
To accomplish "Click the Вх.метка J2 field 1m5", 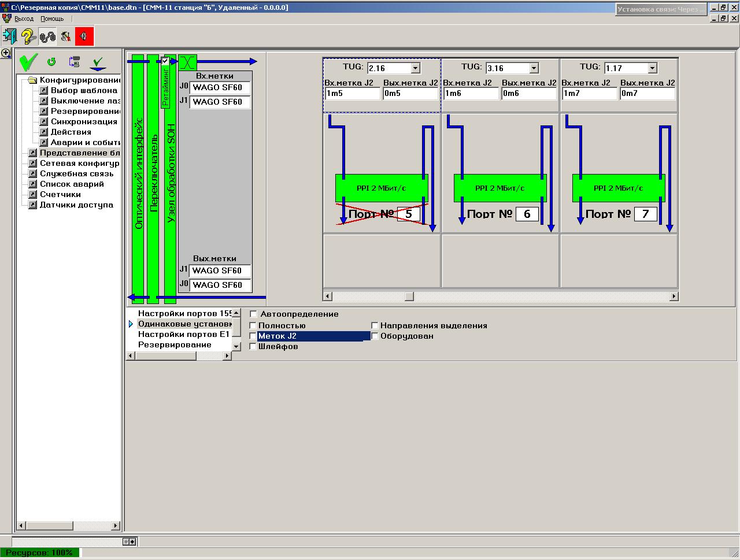I will [353, 94].
